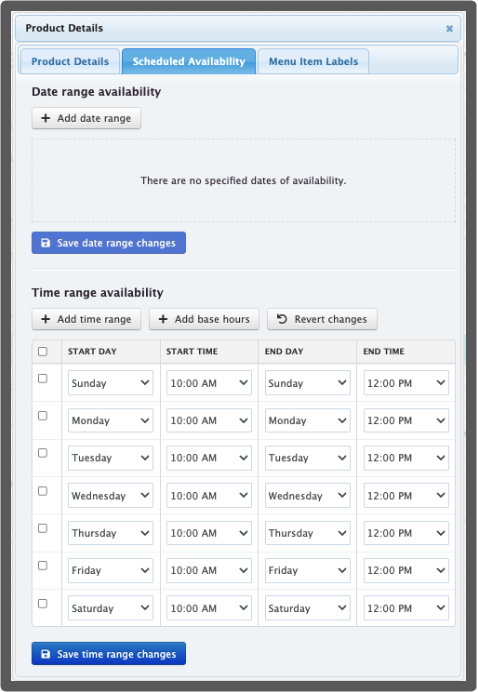Image resolution: width=478 pixels, height=692 pixels.
Task: Switch to the Product Details tab
Action: click(70, 61)
